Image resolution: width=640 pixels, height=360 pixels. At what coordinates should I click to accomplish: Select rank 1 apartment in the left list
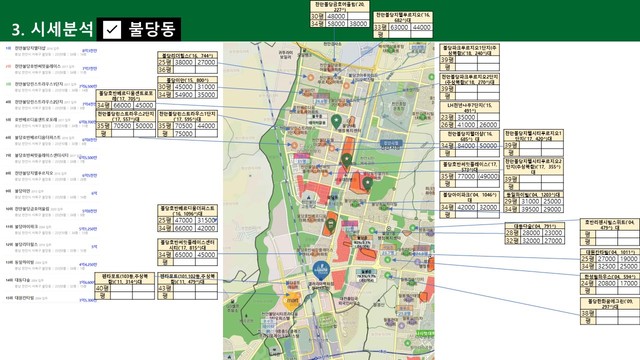point(51,51)
